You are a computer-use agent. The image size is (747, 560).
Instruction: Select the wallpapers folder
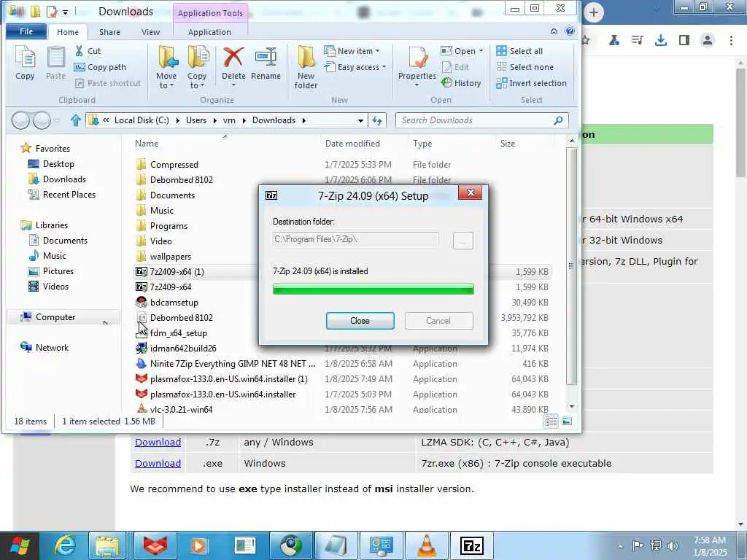pyautogui.click(x=170, y=256)
